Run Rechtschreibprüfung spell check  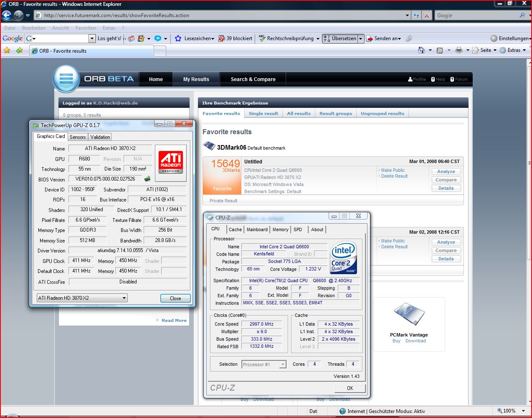(286, 38)
